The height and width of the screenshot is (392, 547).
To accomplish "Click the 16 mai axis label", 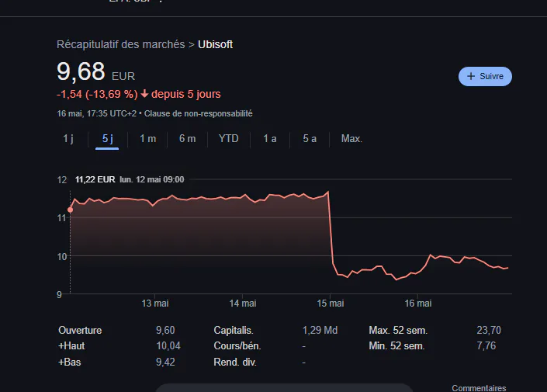I will click(x=418, y=303).
